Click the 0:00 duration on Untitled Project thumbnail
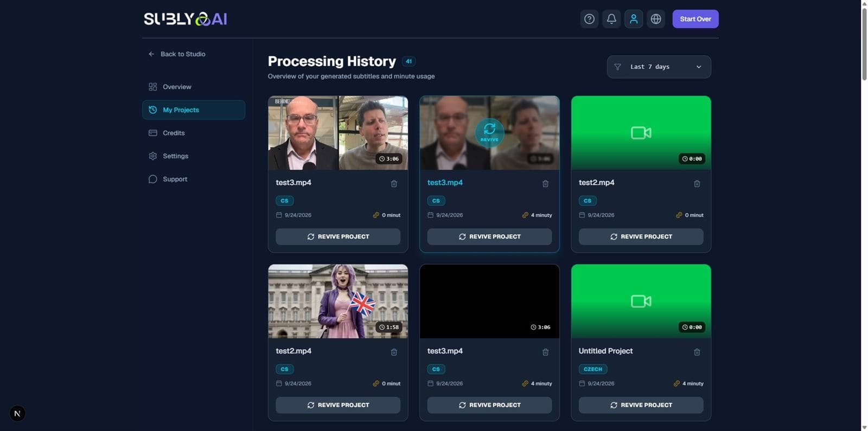868x431 pixels. pos(692,327)
